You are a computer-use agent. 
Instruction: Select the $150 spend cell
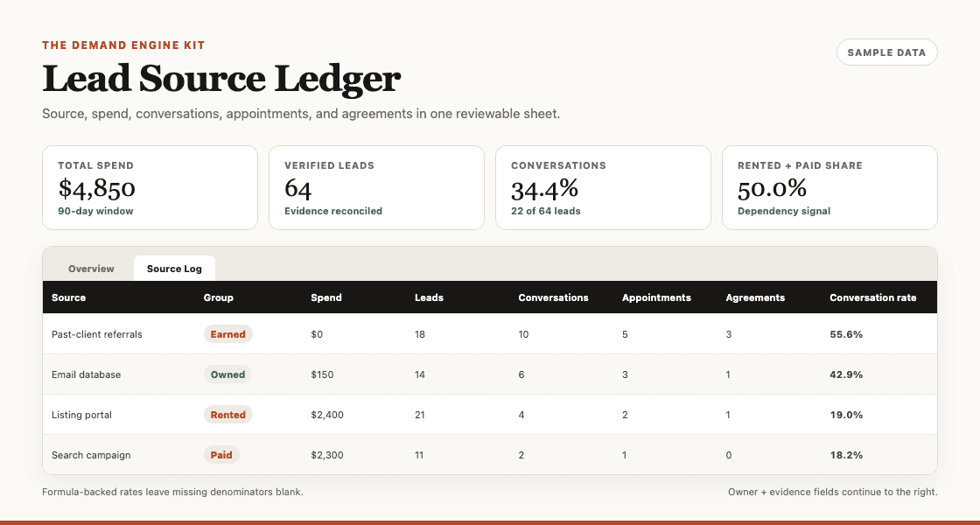323,374
